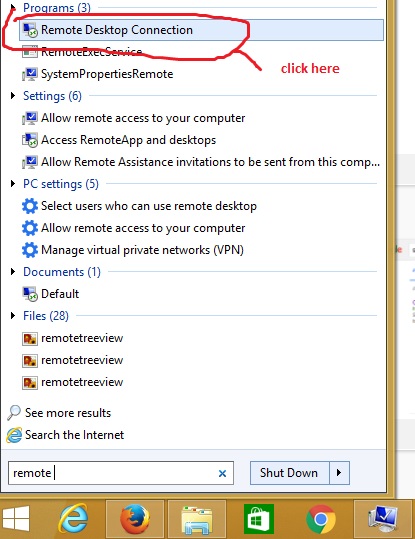Screen dimensions: 415x539
Task: Open Internet Explorer from the taskbar
Action: tap(73, 519)
